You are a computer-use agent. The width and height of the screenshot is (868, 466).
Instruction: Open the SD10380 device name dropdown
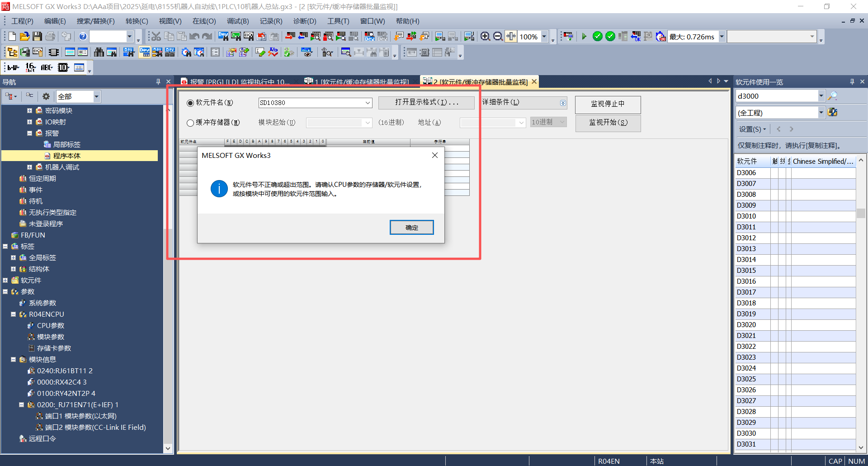click(368, 103)
